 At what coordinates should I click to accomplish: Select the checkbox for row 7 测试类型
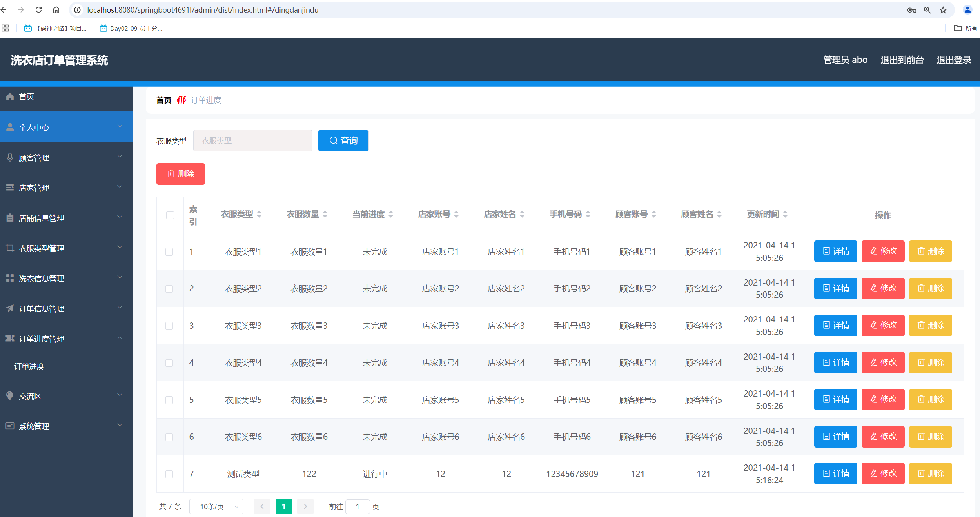(x=169, y=474)
